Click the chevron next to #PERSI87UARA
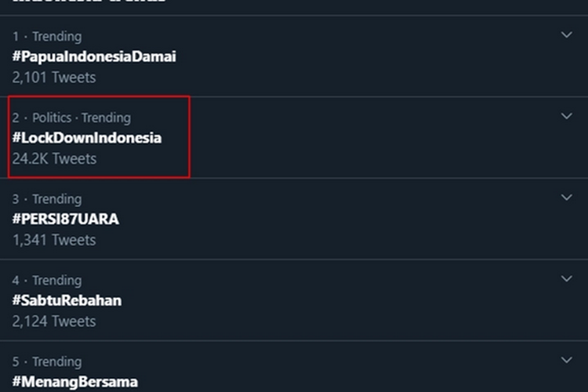Image resolution: width=588 pixels, height=392 pixels. (x=567, y=198)
